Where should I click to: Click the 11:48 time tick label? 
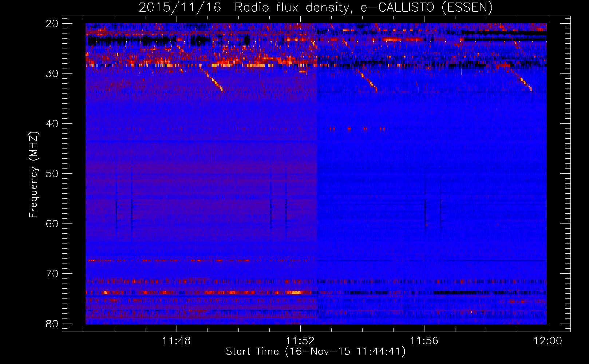176,341
